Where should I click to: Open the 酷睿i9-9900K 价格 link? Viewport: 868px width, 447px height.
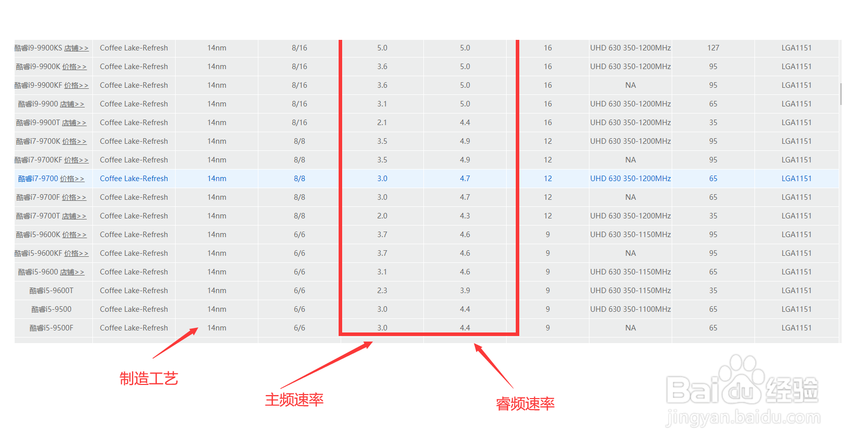pyautogui.click(x=74, y=67)
